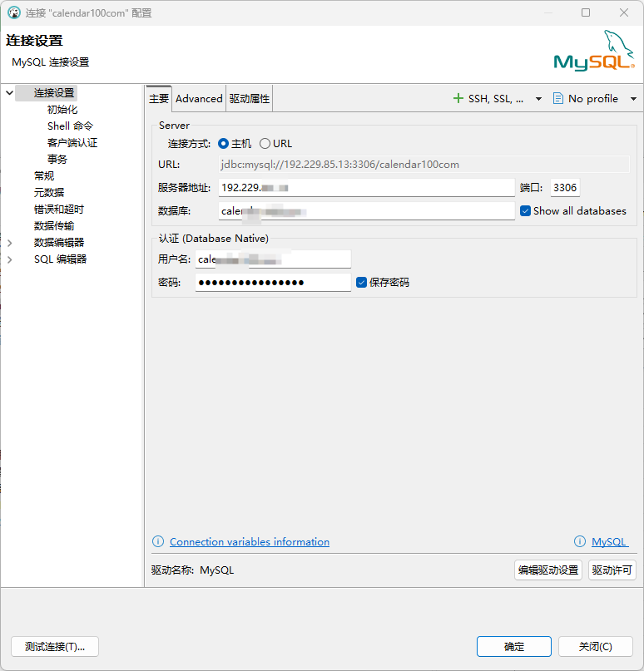Select the URL connection radio button
Image resolution: width=644 pixels, height=671 pixels.
click(x=265, y=143)
